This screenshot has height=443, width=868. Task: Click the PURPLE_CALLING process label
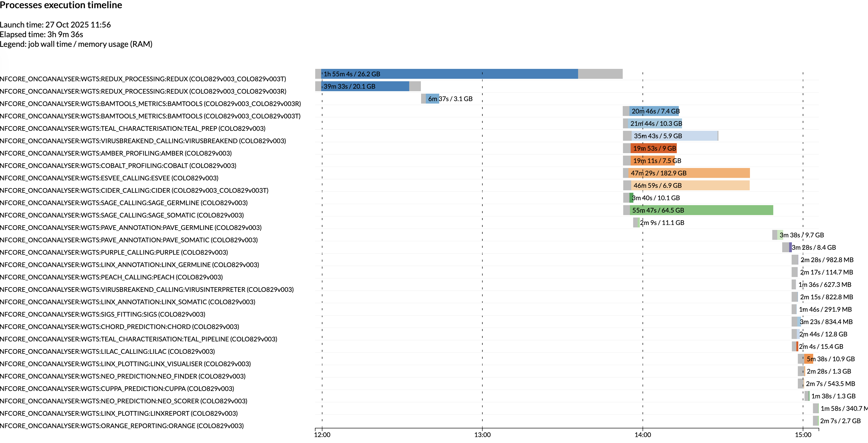[x=114, y=252]
